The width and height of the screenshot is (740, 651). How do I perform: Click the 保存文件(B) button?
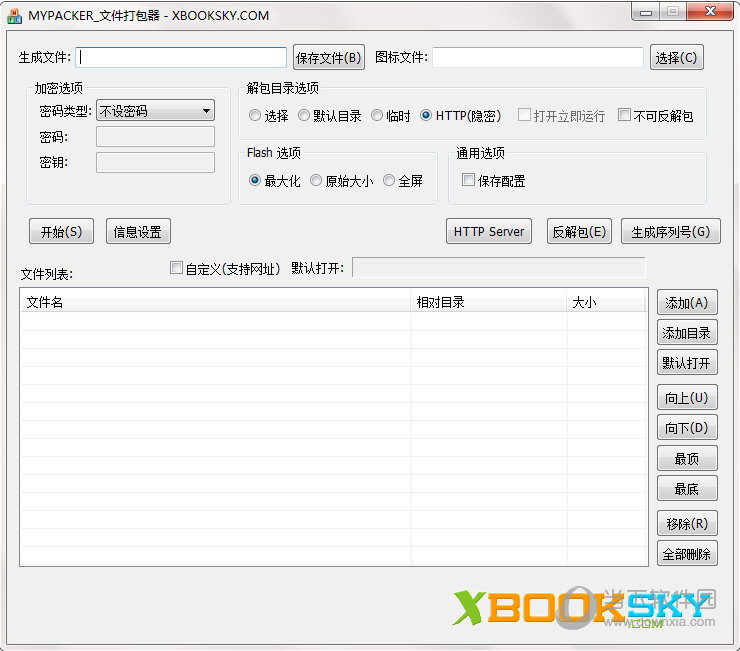coord(328,57)
